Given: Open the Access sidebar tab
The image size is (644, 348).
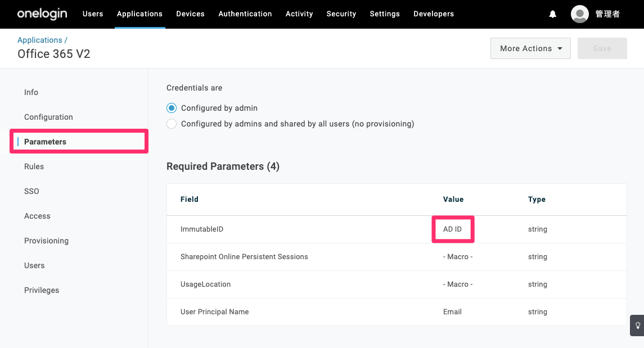Looking at the screenshot, I should [37, 216].
